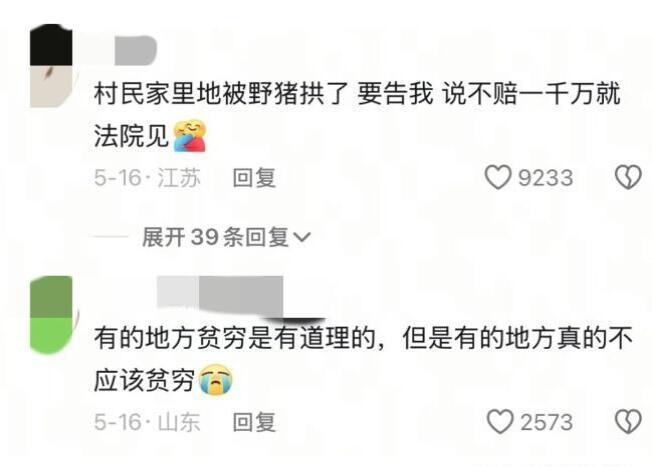The image size is (652, 467).
Task: Tap broken heart on the Shandong comment
Action: [628, 422]
